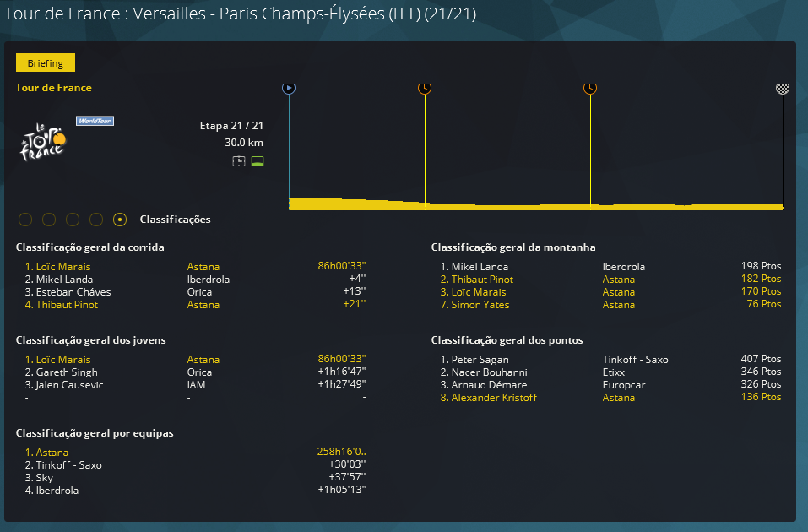
Task: Click the Tour de France race title
Action: 53,88
